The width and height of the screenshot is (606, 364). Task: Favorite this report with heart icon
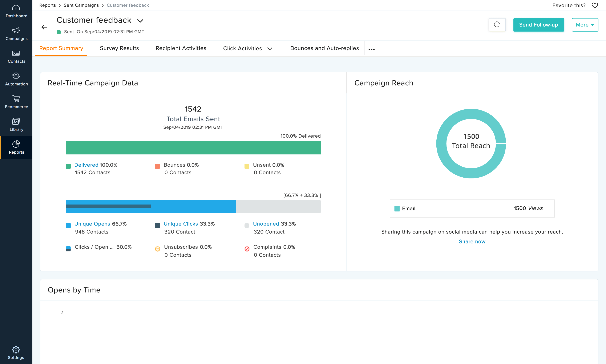595,5
